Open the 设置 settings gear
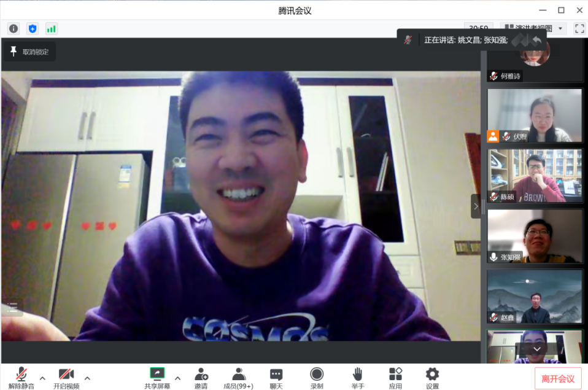 (x=432, y=378)
